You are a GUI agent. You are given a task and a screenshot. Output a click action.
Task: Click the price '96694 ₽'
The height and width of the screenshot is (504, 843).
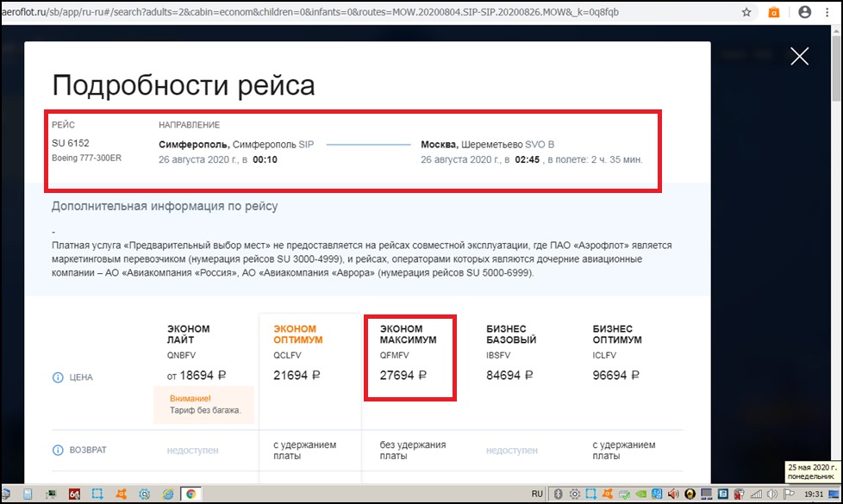click(616, 376)
